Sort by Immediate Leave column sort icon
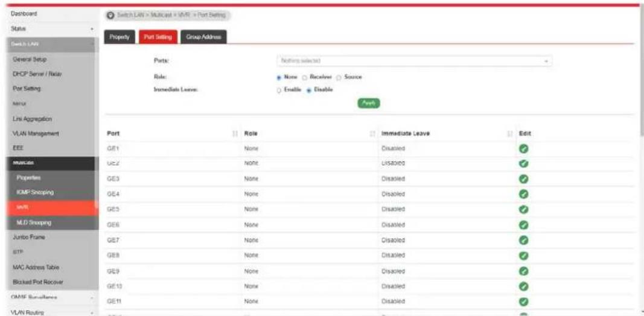This screenshot has height=316, width=644. click(509, 134)
